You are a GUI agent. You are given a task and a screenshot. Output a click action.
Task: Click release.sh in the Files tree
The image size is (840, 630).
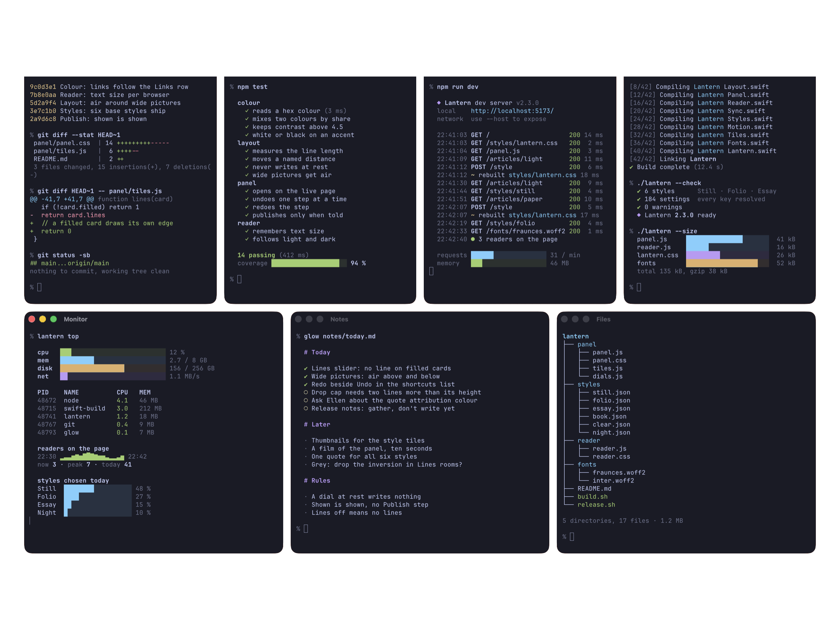pos(596,505)
